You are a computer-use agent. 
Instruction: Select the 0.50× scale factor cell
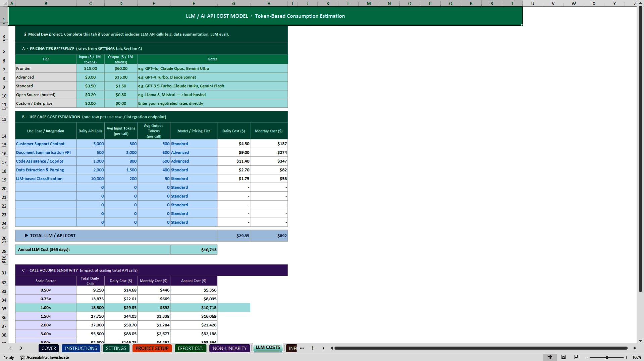point(46,290)
